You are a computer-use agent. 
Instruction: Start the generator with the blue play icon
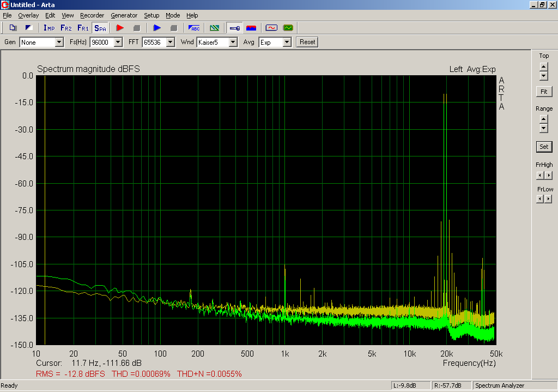click(157, 28)
